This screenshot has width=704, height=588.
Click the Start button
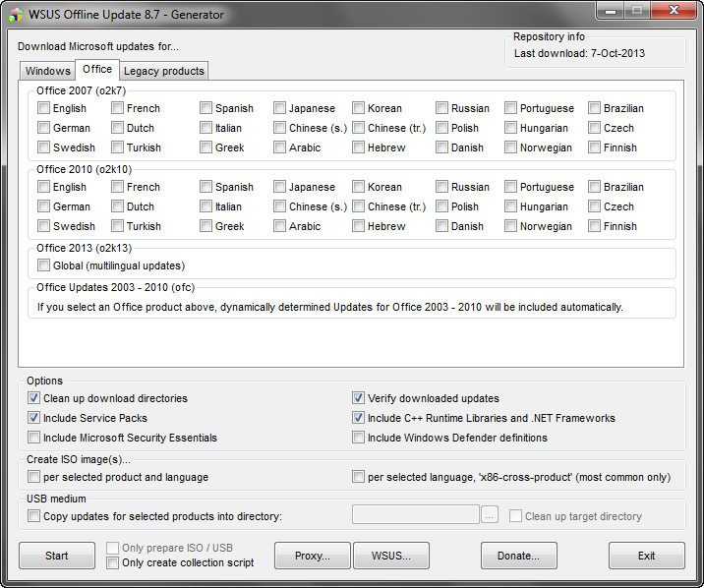point(57,556)
